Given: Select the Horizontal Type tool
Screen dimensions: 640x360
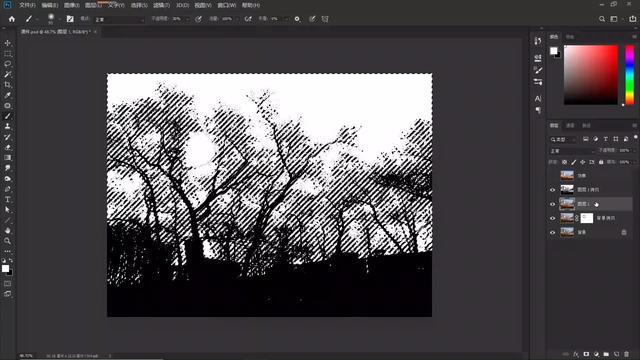Looking at the screenshot, I should (x=8, y=199).
